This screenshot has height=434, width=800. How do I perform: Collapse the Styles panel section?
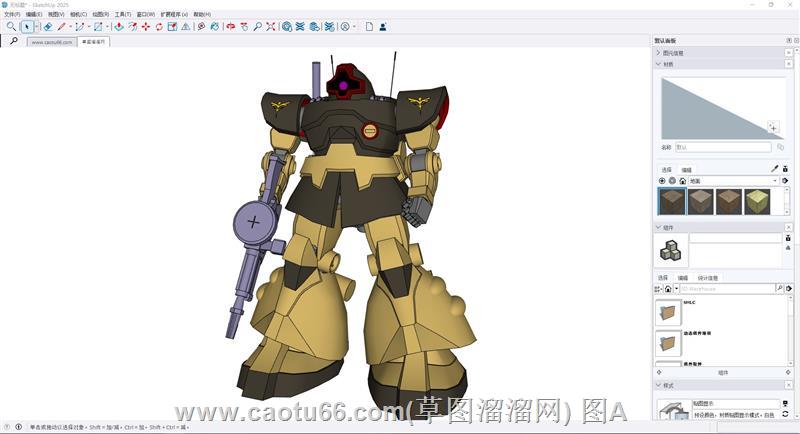click(659, 385)
